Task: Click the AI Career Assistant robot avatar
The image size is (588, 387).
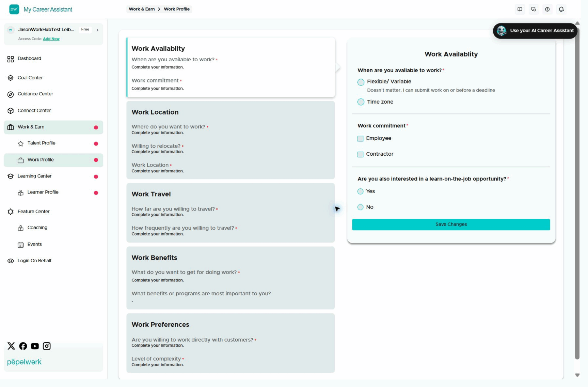Action: pos(502,31)
